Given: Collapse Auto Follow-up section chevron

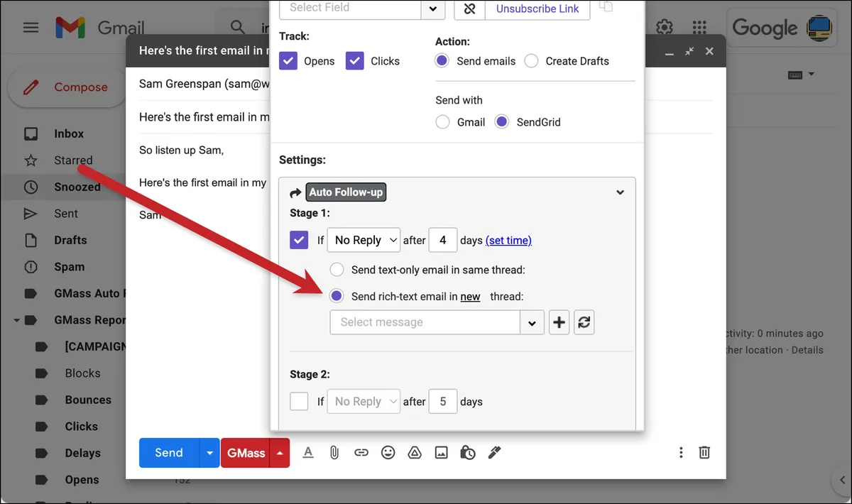Looking at the screenshot, I should pyautogui.click(x=620, y=192).
